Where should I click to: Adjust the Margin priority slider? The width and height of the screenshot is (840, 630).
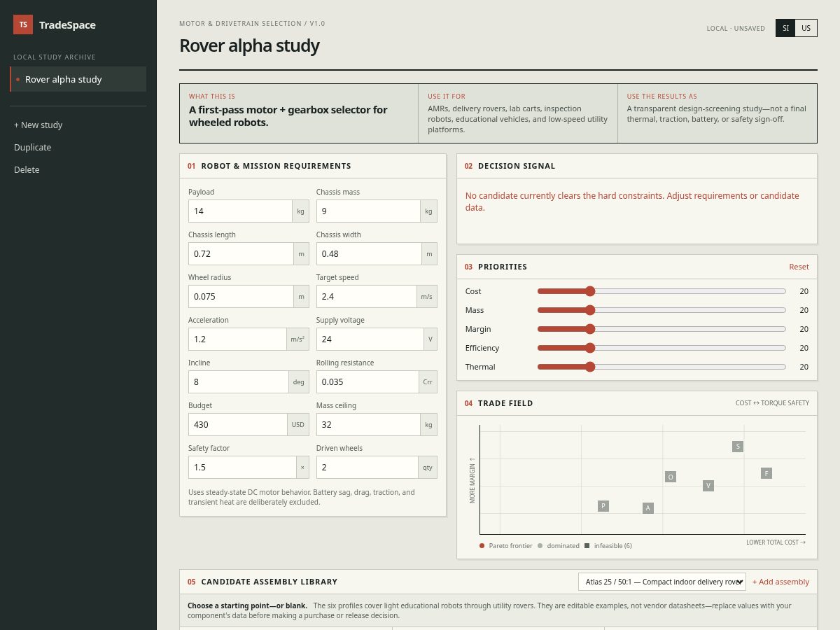661,329
